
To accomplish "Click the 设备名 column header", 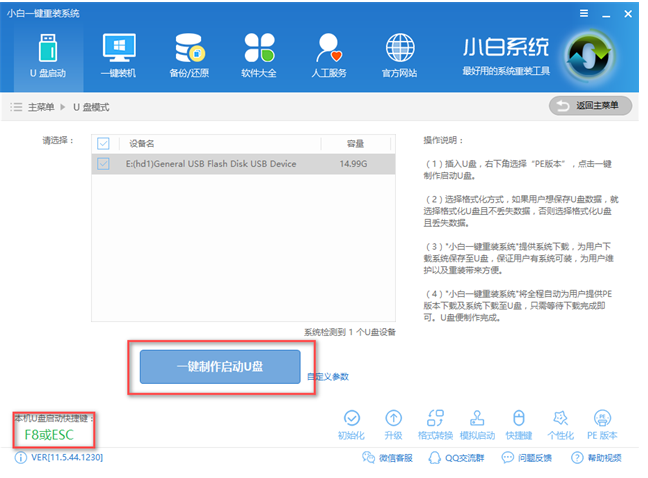I will click(x=142, y=144).
